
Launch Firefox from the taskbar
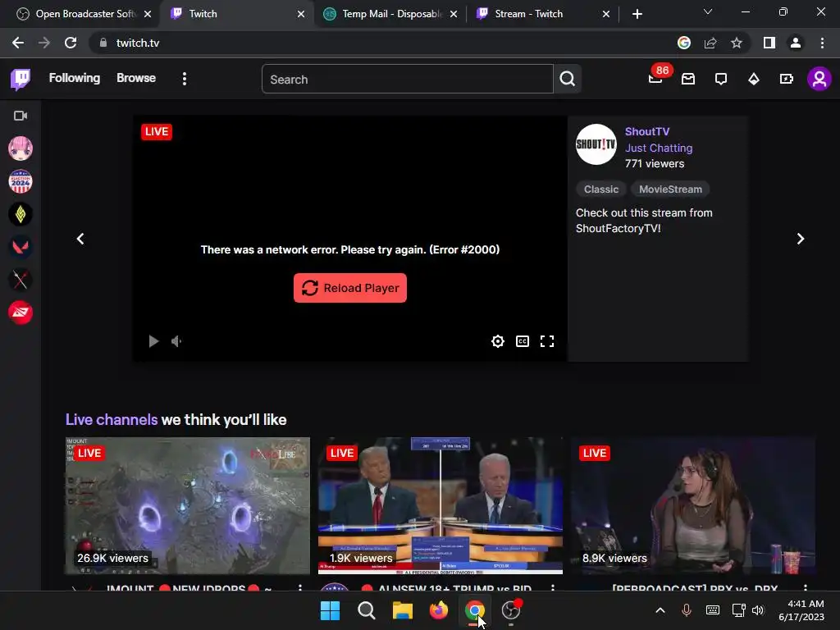click(439, 610)
